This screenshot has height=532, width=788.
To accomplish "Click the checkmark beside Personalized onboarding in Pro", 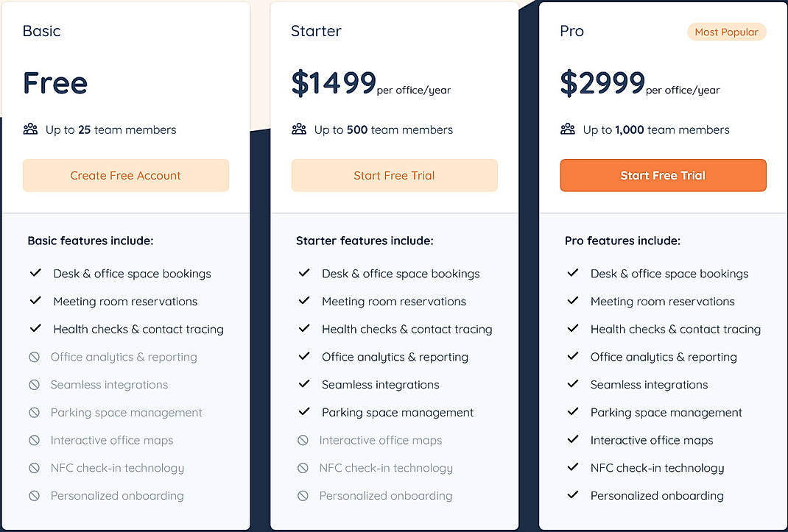I will coord(573,495).
